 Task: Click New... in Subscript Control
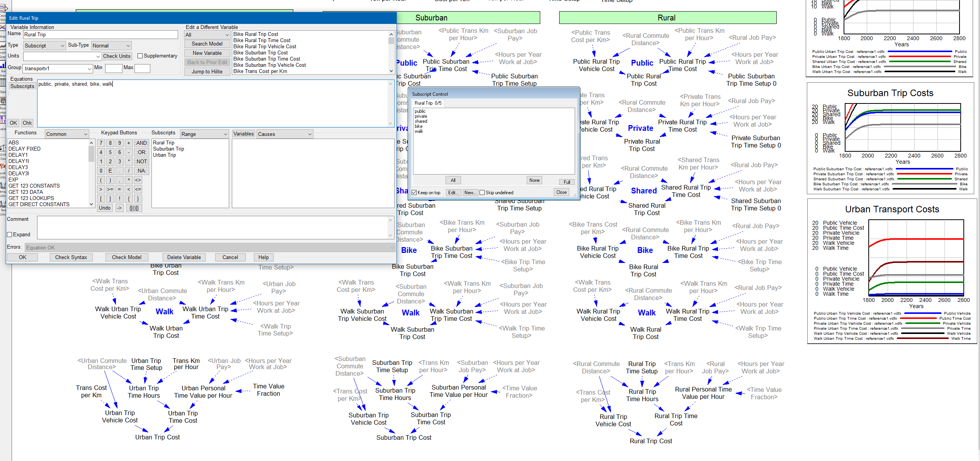coord(470,193)
